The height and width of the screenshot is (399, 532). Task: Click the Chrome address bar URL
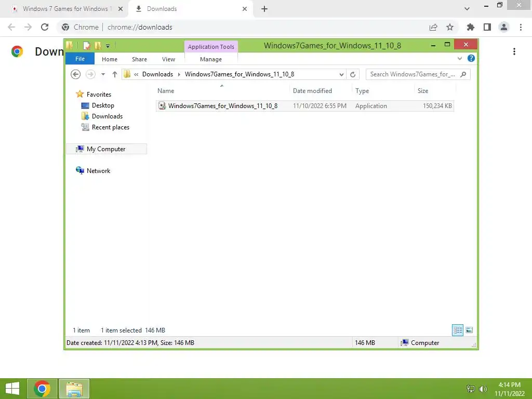tap(140, 27)
